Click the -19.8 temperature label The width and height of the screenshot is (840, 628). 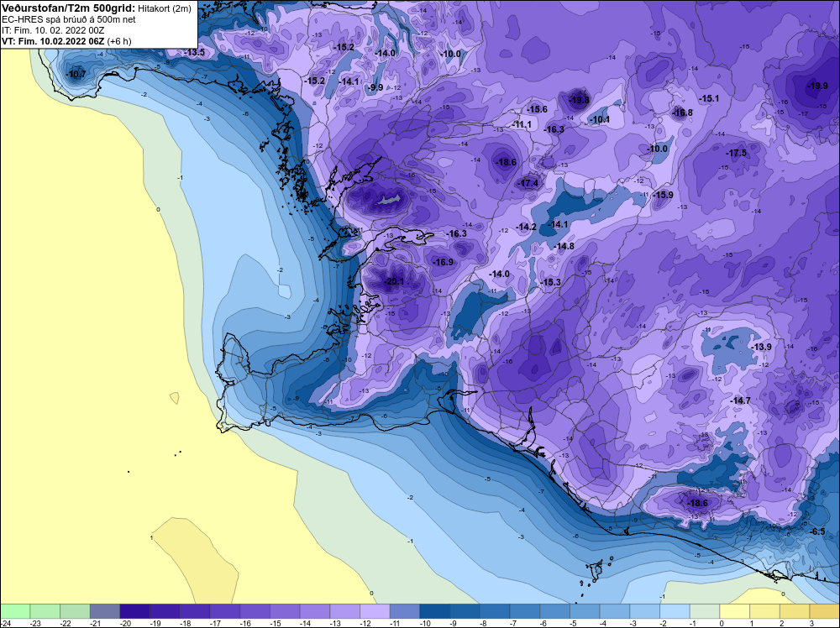[579, 100]
